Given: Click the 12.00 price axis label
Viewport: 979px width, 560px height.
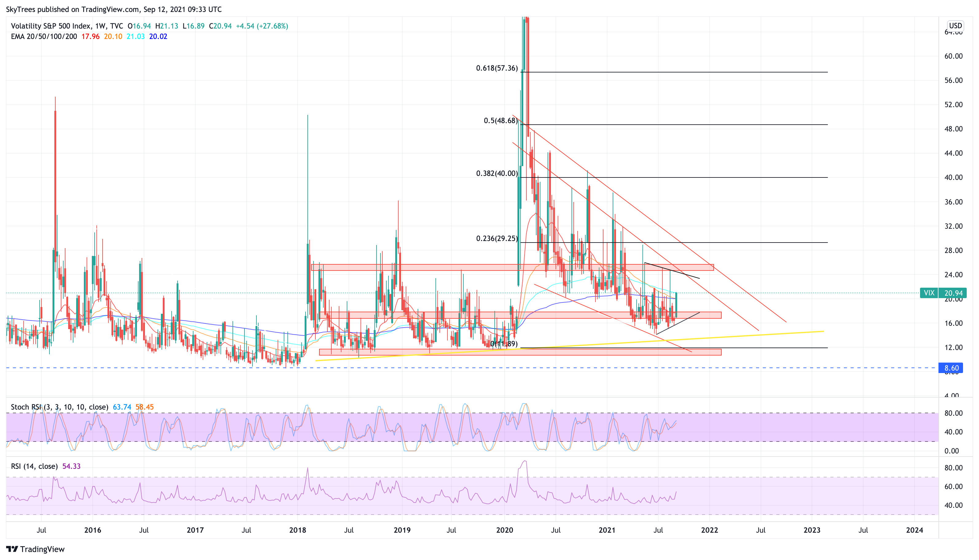Looking at the screenshot, I should pyautogui.click(x=954, y=347).
